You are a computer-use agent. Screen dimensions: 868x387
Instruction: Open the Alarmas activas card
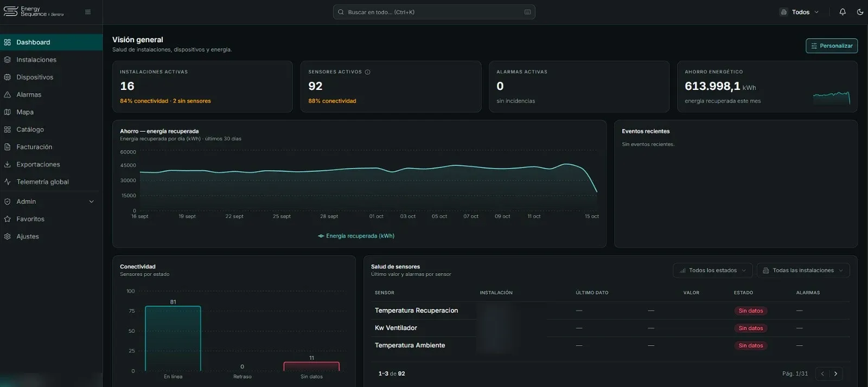click(579, 87)
